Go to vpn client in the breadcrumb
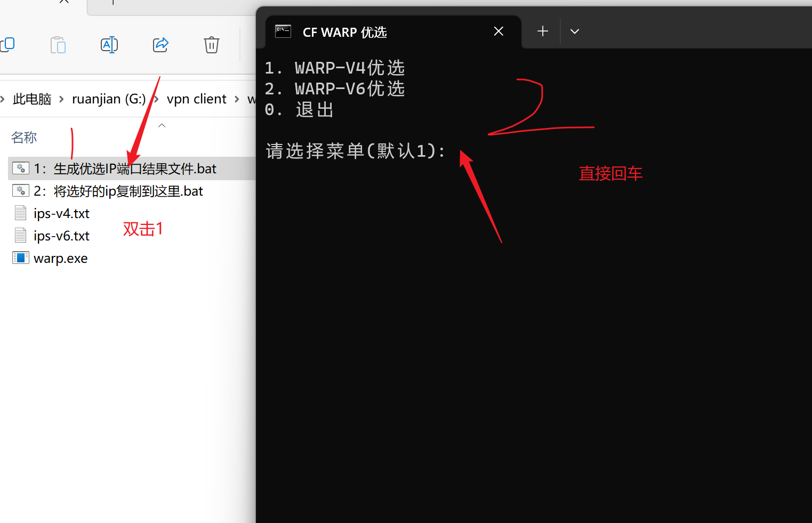Screen dimensions: 812x523 click(x=196, y=99)
